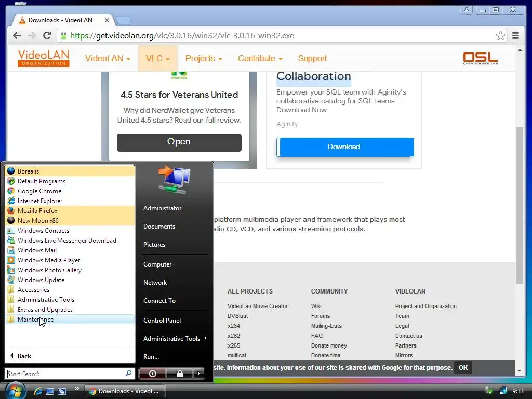The height and width of the screenshot is (399, 532).
Task: Select Connect To in Start menu
Action: pyautogui.click(x=159, y=301)
